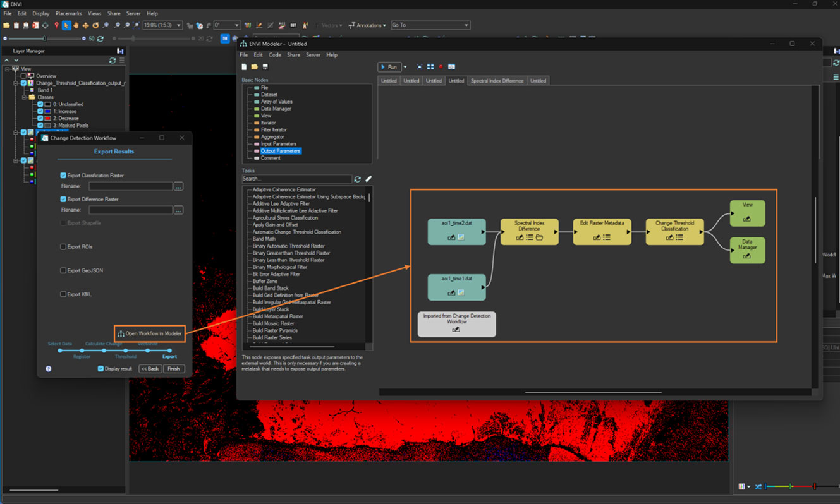Click the refresh icon next to Tasks search
The width and height of the screenshot is (840, 504).
point(358,179)
